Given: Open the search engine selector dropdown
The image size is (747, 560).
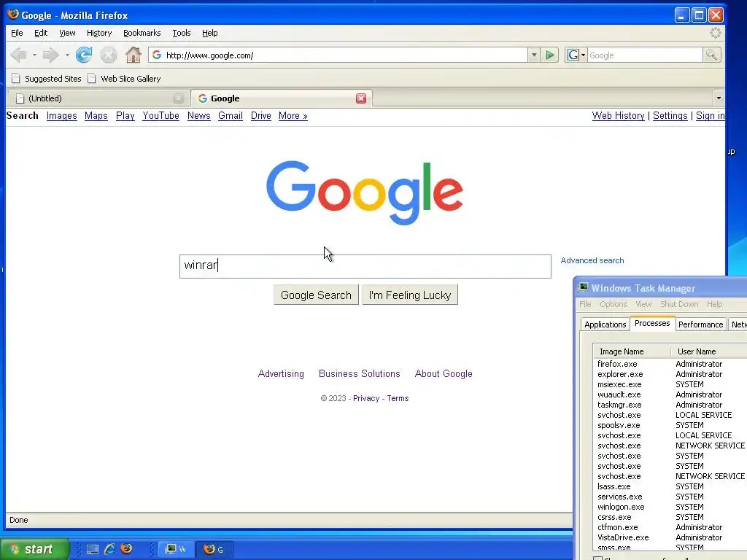Looking at the screenshot, I should [x=576, y=55].
